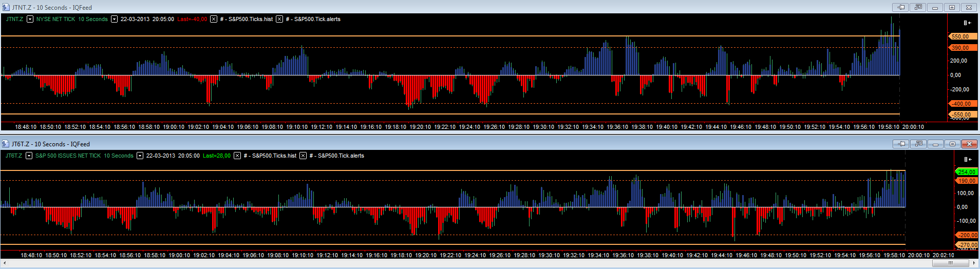This screenshot has height=269, width=980.
Task: Pin the JTNT.Z chart window
Action: point(901,7)
